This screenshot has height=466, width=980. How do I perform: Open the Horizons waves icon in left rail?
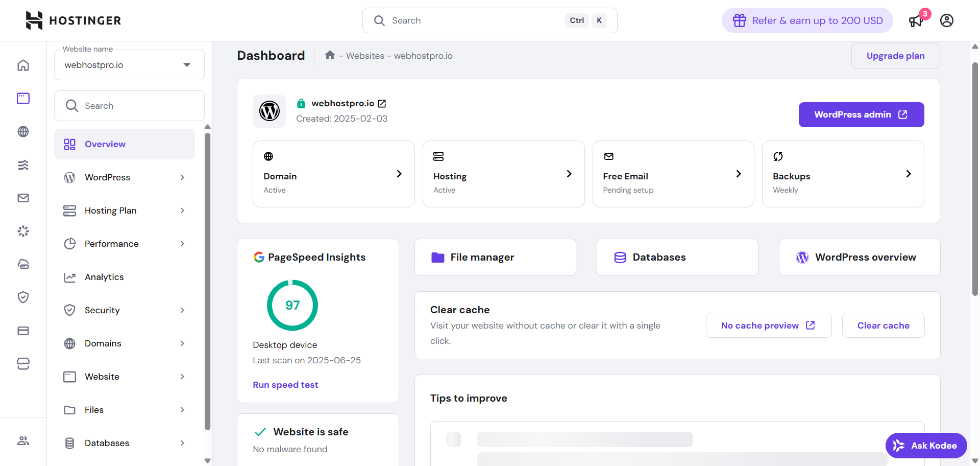coord(23,165)
